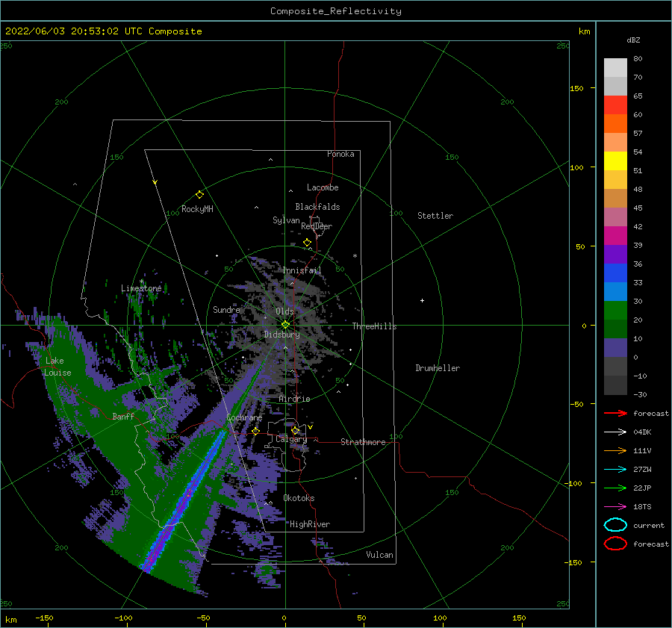This screenshot has width=672, height=628.
Task: Click the Composite_Reflectivity title text
Action: [x=336, y=11]
